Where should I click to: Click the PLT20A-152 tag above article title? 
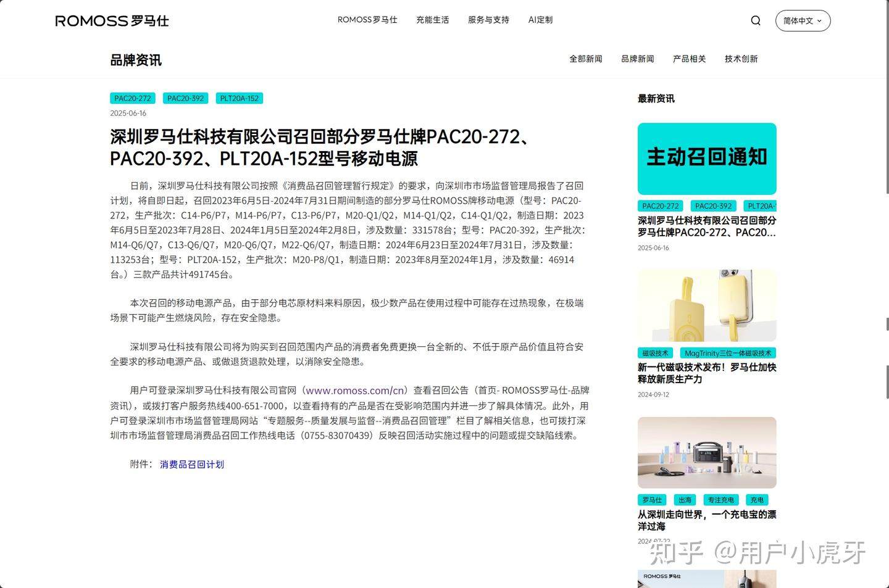pyautogui.click(x=240, y=98)
